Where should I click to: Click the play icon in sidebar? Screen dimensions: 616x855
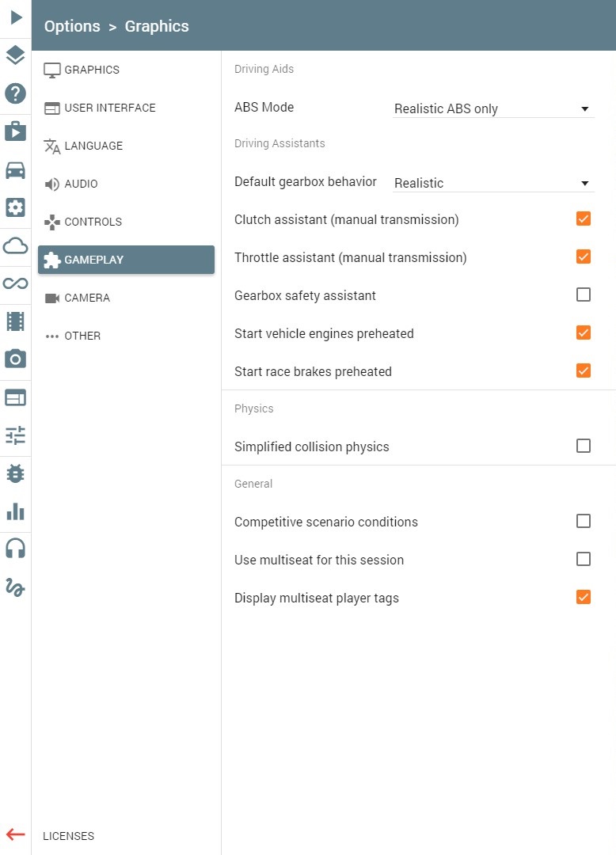tap(16, 17)
